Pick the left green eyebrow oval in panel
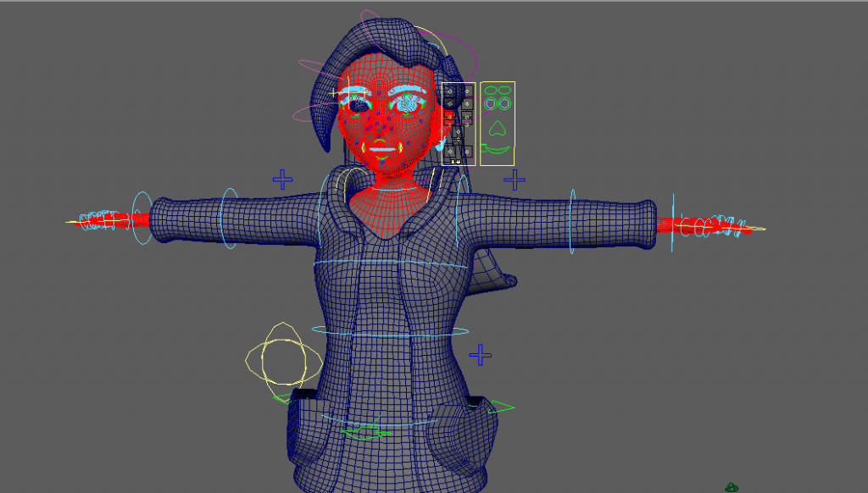The image size is (868, 493). point(491,92)
